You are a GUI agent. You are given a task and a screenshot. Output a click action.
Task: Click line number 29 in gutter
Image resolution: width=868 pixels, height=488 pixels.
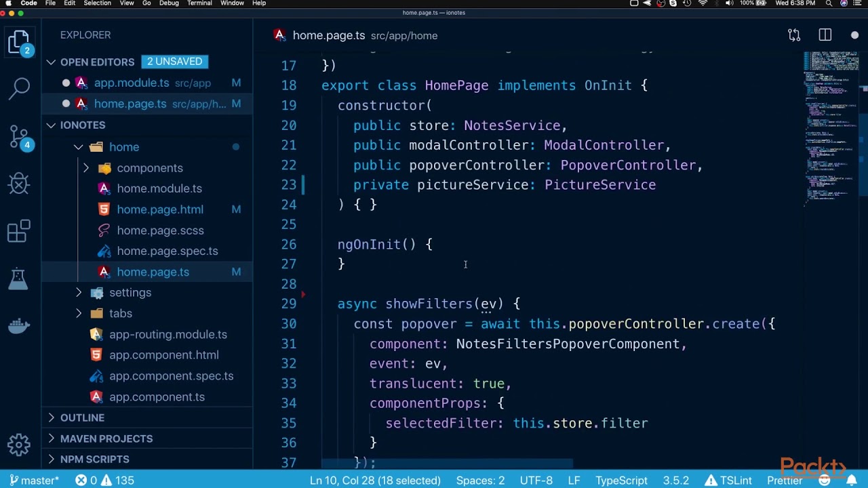click(289, 304)
